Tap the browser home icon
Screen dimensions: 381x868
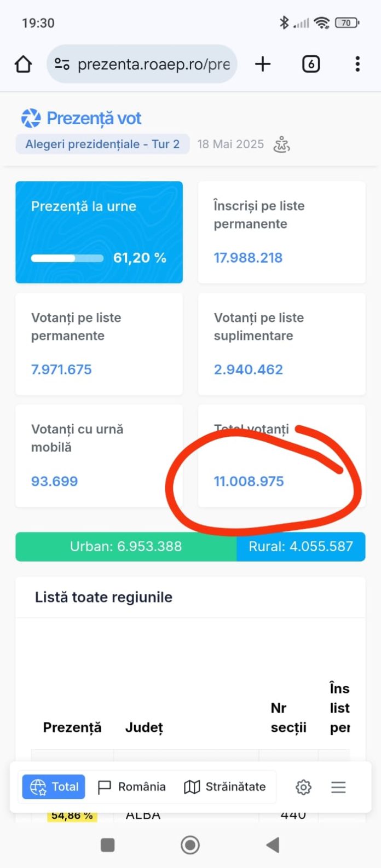(23, 65)
